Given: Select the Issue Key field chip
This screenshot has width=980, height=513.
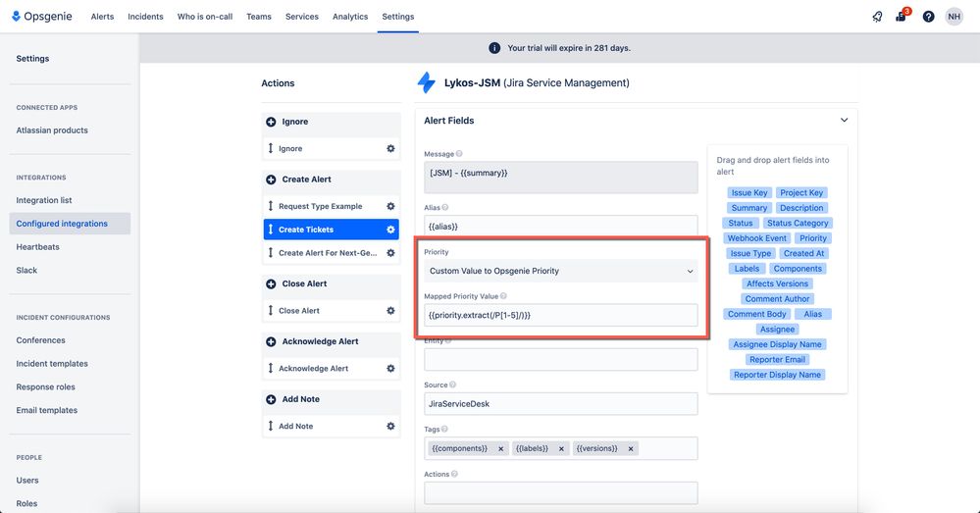Looking at the screenshot, I should [x=749, y=193].
